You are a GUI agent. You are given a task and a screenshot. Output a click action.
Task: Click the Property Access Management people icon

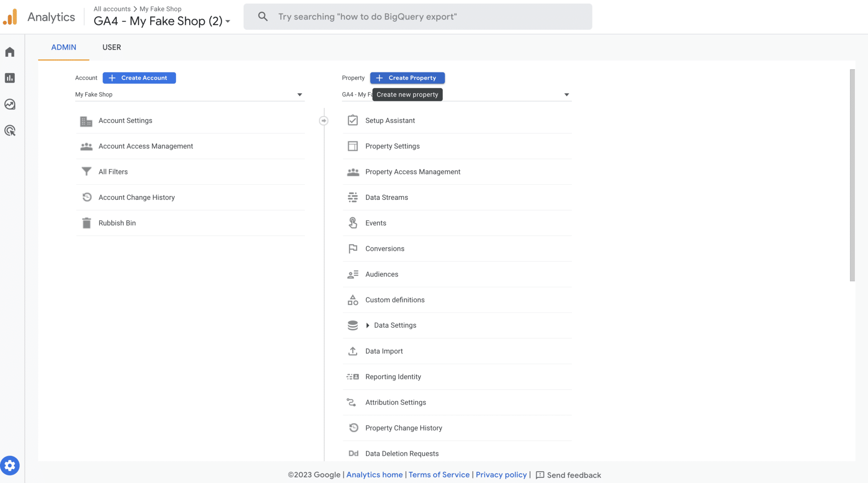point(353,172)
